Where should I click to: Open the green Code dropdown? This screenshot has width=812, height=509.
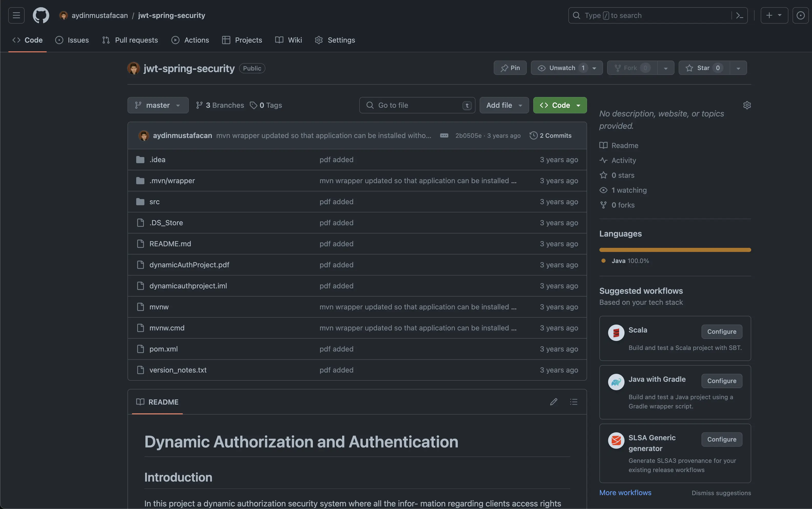click(560, 105)
